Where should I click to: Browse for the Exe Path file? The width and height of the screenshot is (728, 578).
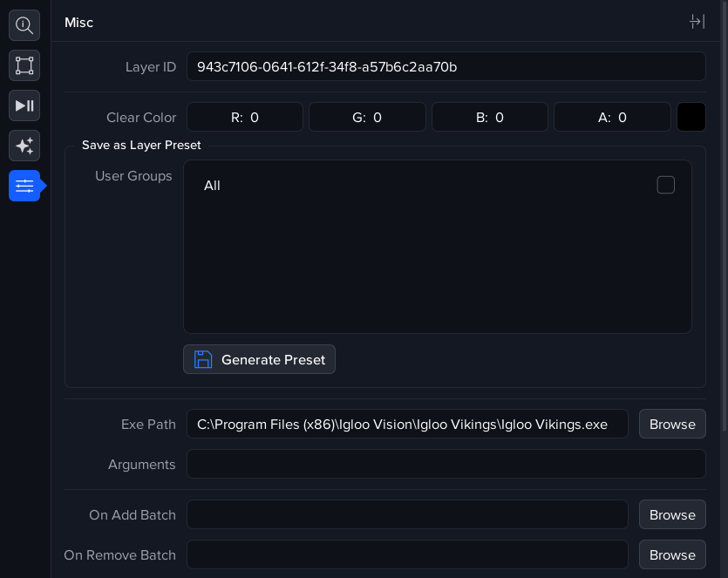pos(671,425)
